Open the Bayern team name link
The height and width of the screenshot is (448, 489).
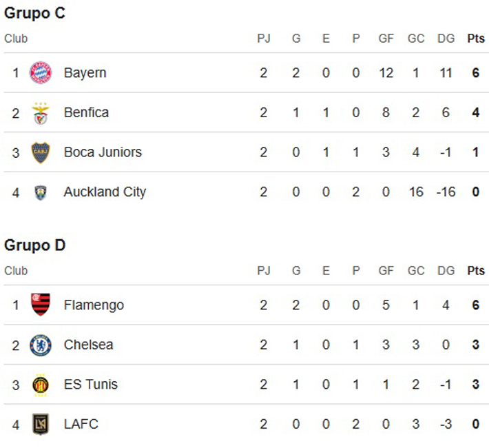(x=85, y=73)
